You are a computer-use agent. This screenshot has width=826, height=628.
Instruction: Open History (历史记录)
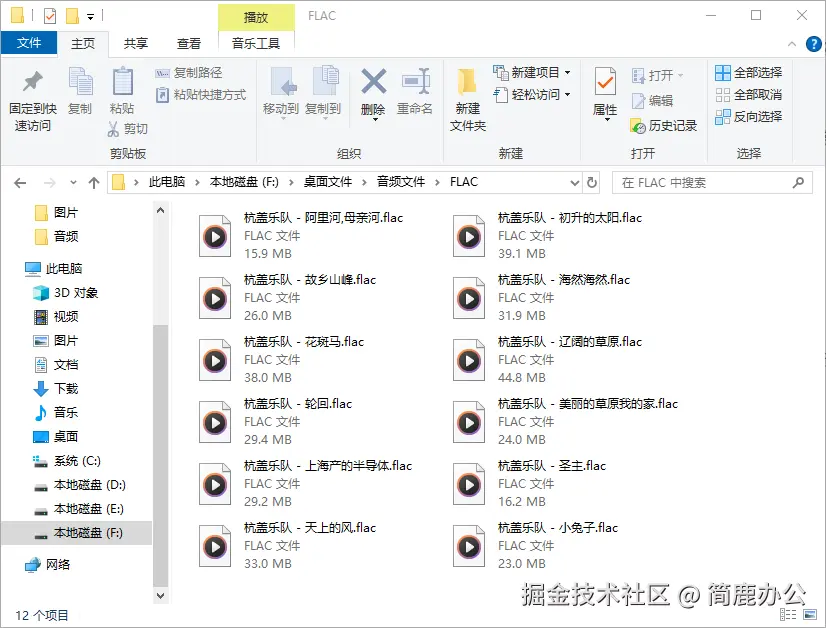(664, 126)
